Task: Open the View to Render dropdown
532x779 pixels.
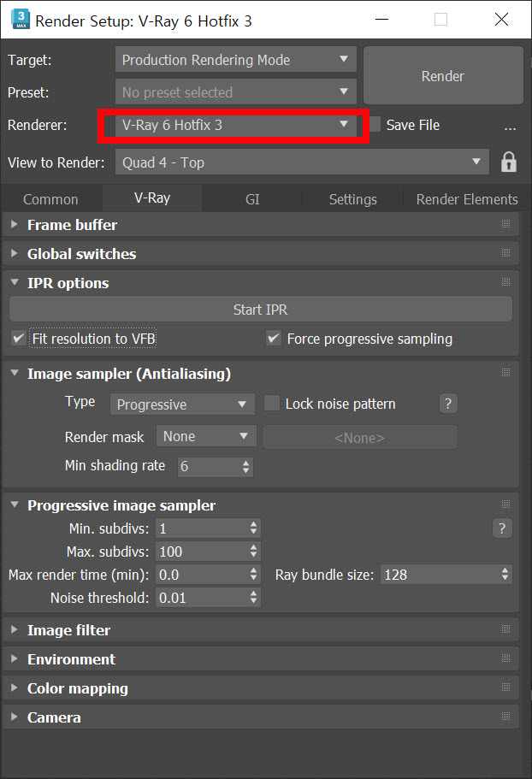Action: click(302, 162)
